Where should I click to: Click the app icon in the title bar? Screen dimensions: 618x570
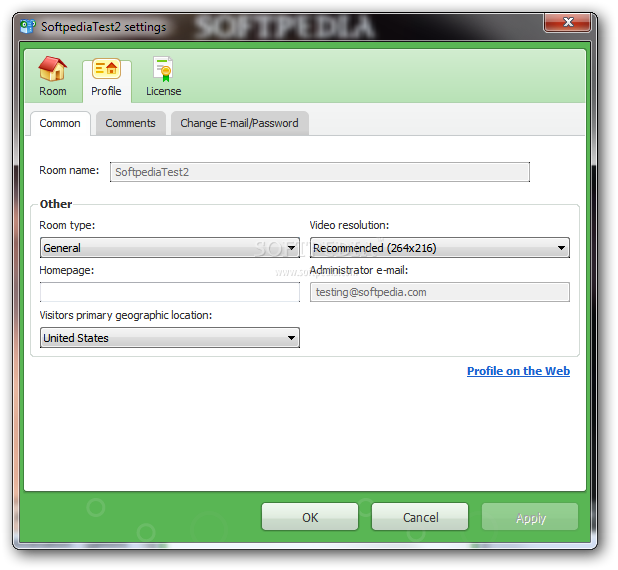(28, 26)
